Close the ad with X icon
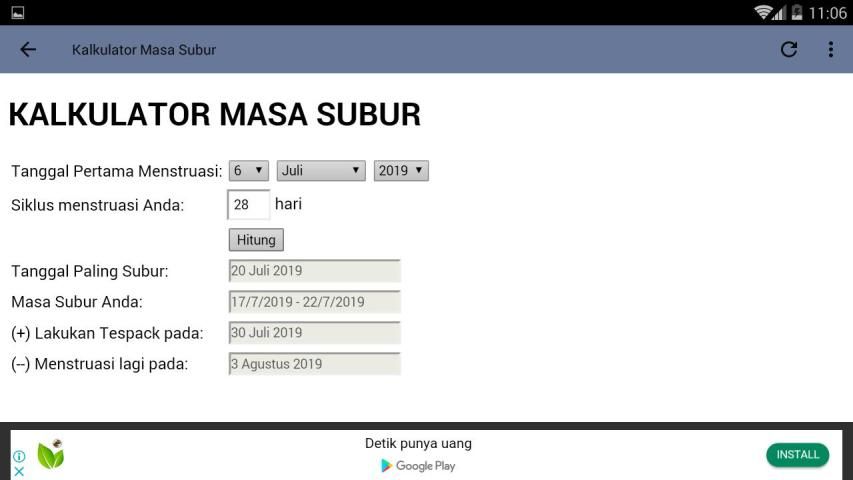 (x=19, y=471)
